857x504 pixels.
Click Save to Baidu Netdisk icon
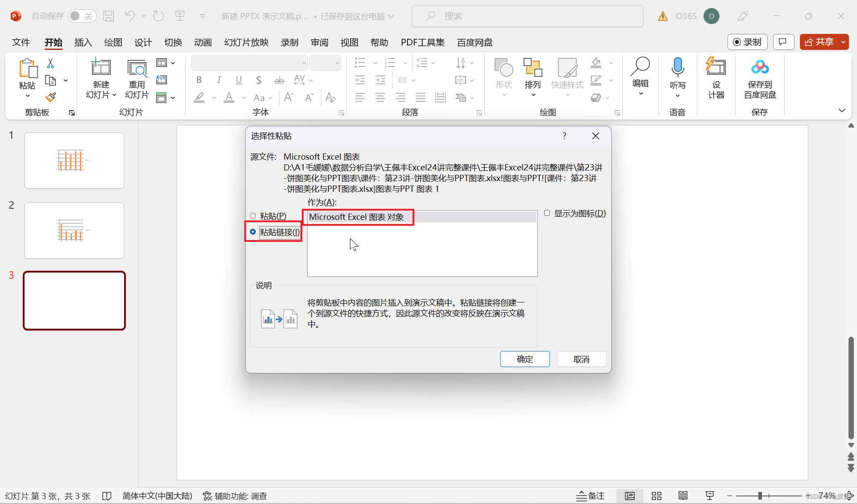760,67
